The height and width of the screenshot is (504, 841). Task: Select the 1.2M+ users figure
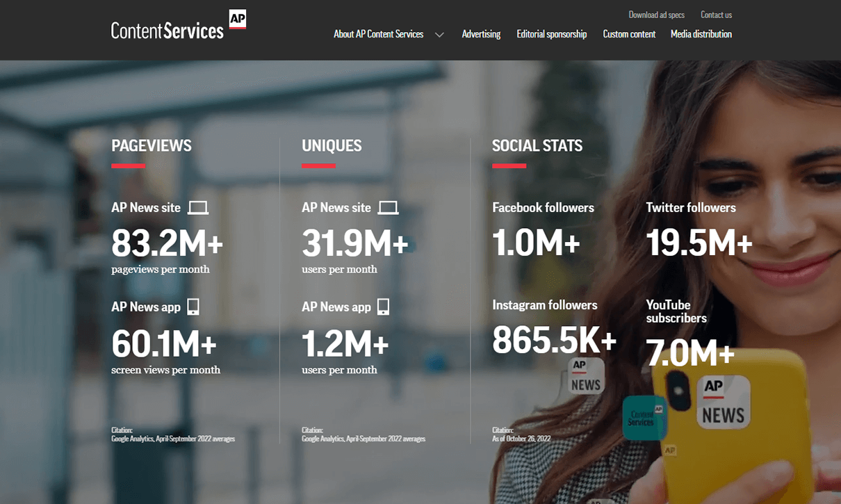345,343
